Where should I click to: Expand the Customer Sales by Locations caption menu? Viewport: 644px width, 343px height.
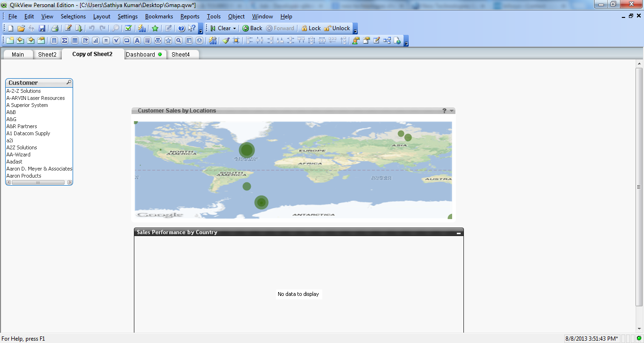tap(452, 111)
